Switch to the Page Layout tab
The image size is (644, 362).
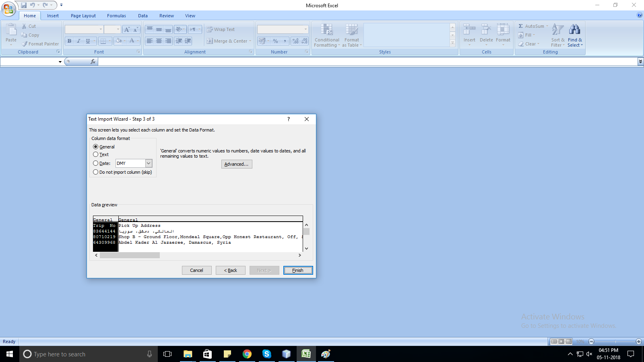pyautogui.click(x=83, y=16)
